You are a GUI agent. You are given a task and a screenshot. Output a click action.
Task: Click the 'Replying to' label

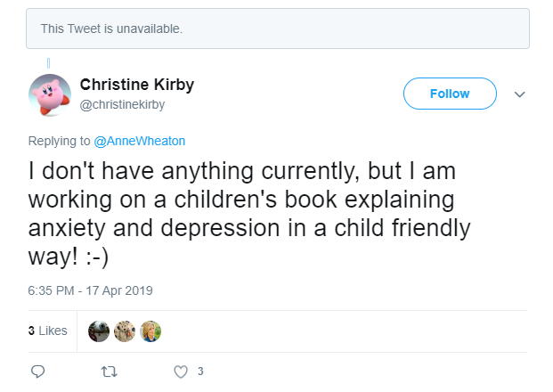(x=60, y=141)
